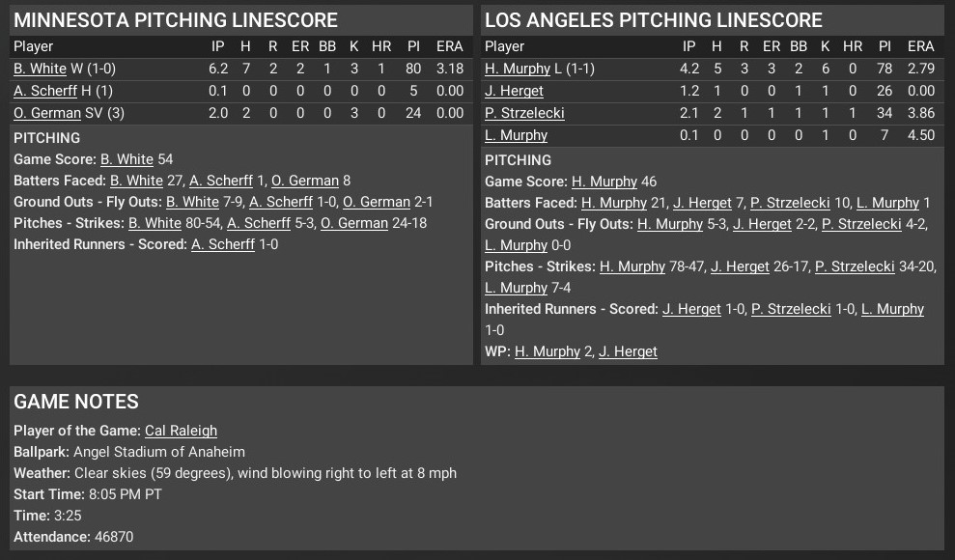Select H. Murphy in Los Angeles linescore table row
The image size is (955, 560).
(x=517, y=69)
